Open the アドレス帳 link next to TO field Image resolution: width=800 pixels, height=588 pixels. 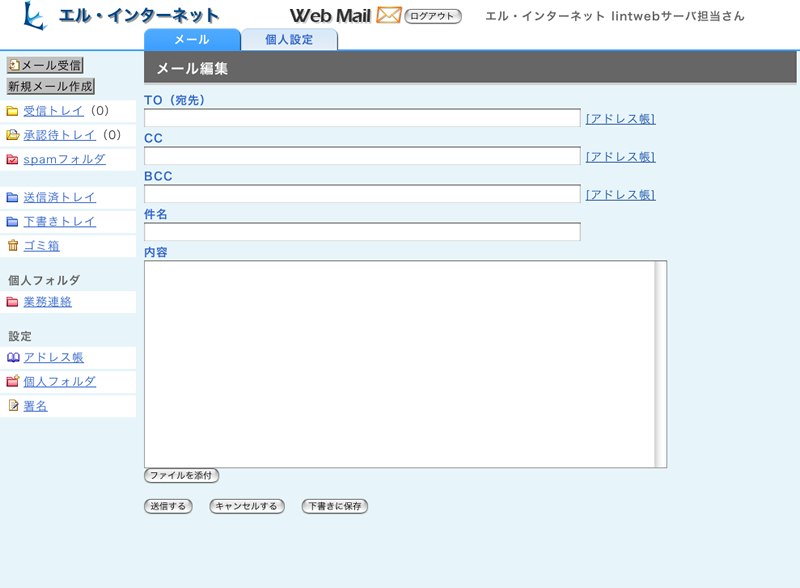tap(620, 119)
